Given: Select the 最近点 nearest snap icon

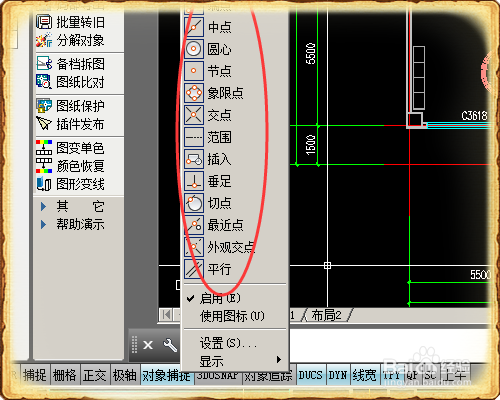Looking at the screenshot, I should tap(194, 225).
